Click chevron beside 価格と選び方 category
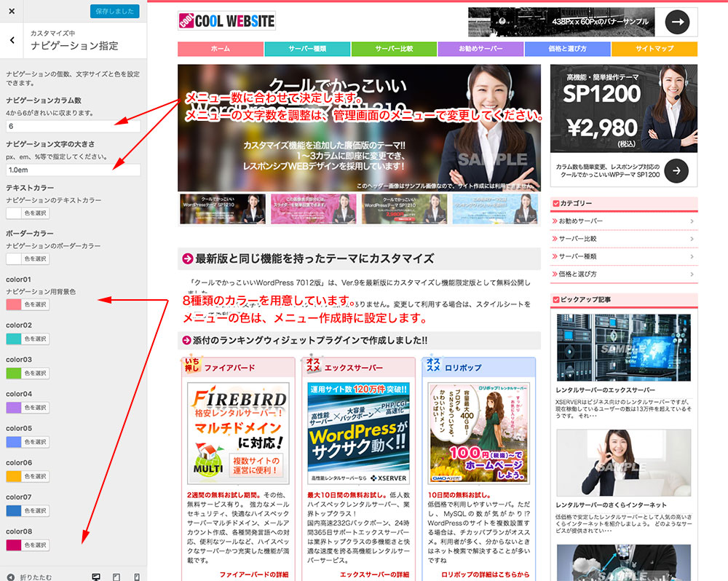This screenshot has height=581, width=728. [692, 274]
